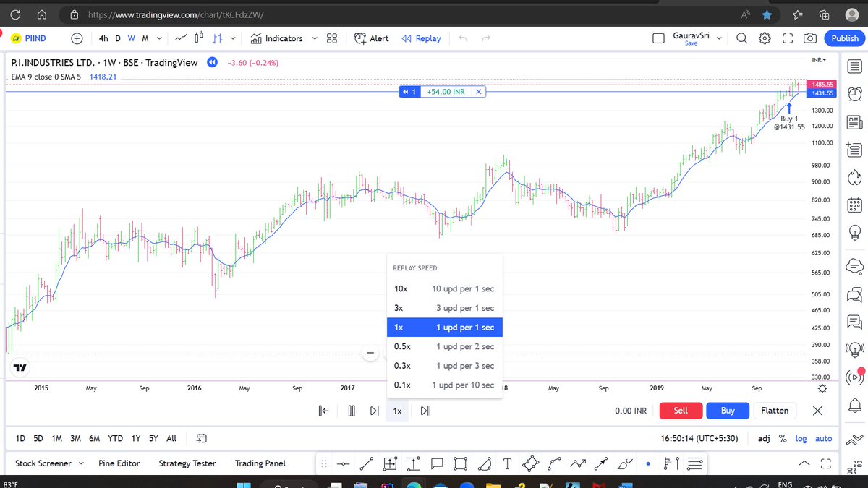This screenshot has width=868, height=488.
Task: Open the layout setup square icon
Action: click(658, 38)
